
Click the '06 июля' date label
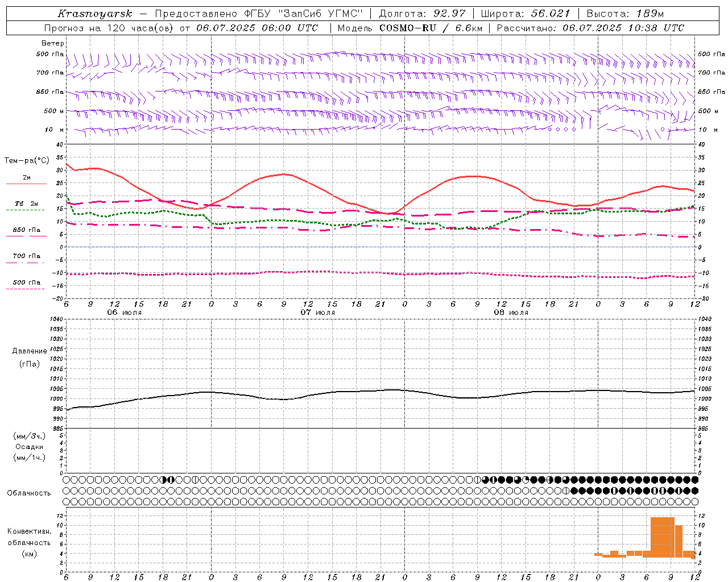(125, 313)
